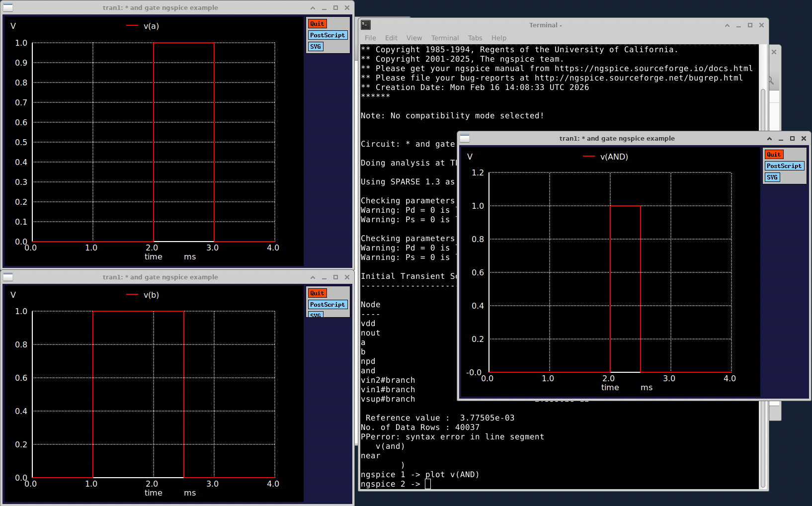Close the v(b) plot window
This screenshot has height=506, width=812.
coord(347,277)
